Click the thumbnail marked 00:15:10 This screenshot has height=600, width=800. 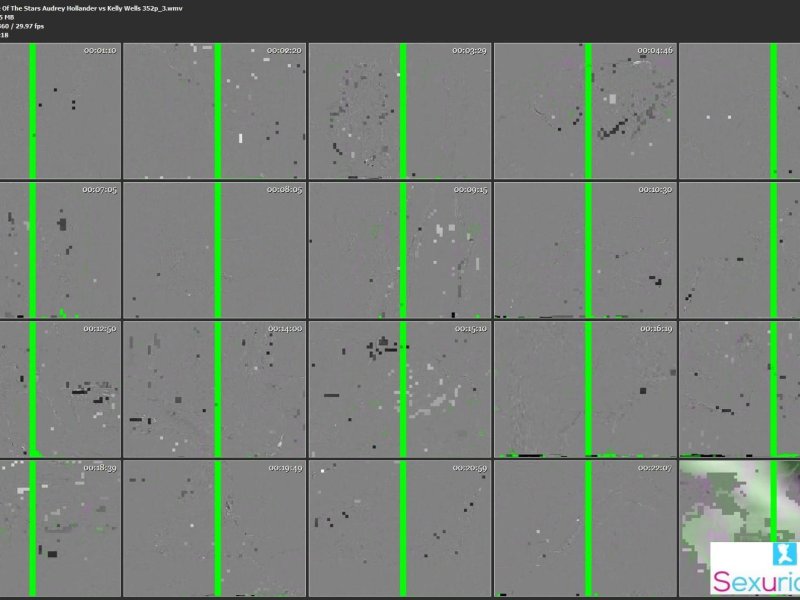pyautogui.click(x=399, y=389)
